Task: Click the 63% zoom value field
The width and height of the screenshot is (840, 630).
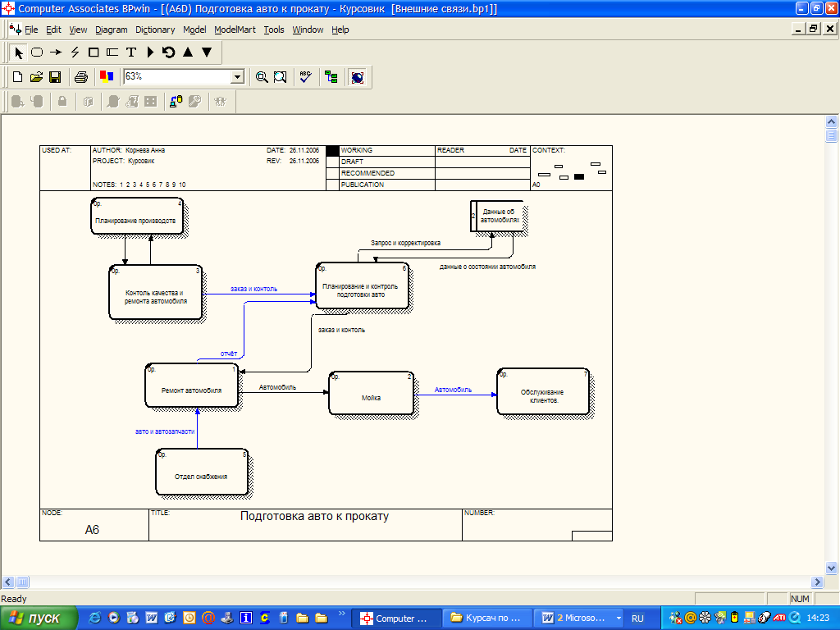Action: point(177,76)
